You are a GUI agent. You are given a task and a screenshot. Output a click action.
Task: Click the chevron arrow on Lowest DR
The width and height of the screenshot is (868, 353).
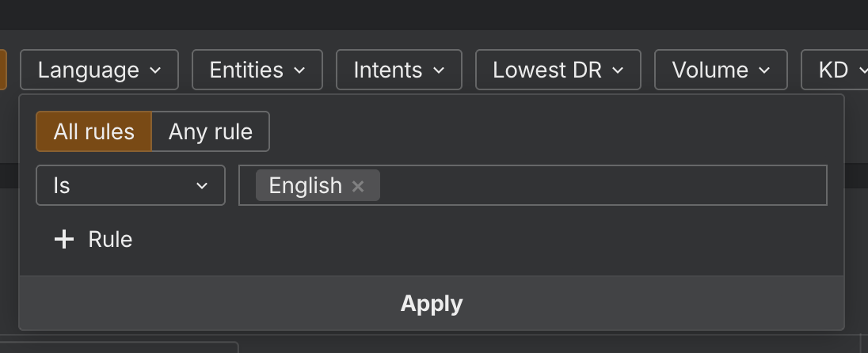[618, 70]
